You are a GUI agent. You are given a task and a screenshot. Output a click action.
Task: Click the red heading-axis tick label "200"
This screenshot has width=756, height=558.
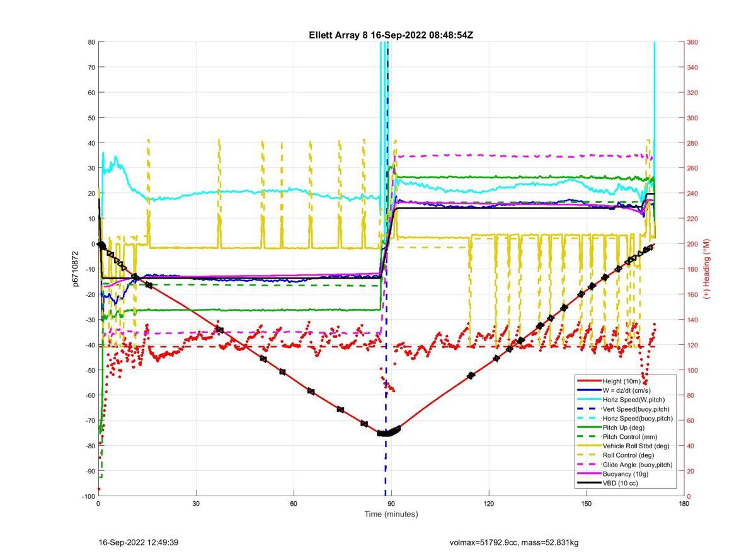tap(692, 244)
